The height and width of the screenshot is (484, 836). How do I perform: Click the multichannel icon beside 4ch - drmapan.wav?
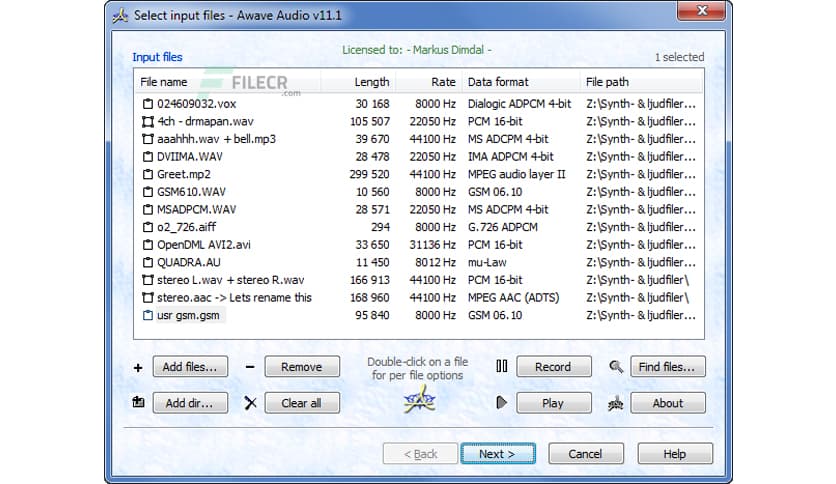click(148, 122)
